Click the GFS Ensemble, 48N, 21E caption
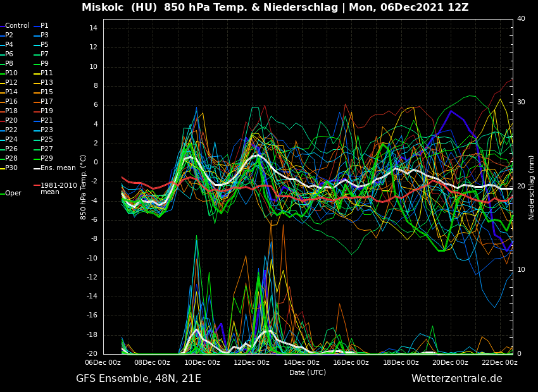 (139, 379)
